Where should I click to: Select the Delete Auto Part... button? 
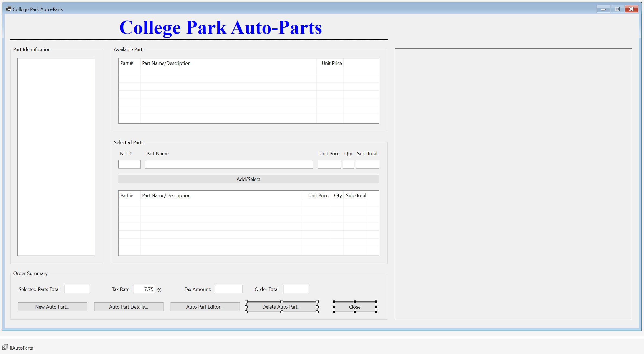click(x=282, y=307)
